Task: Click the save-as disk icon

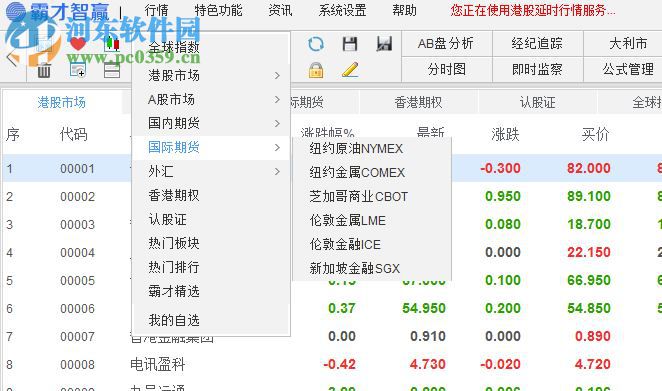Action: click(384, 43)
